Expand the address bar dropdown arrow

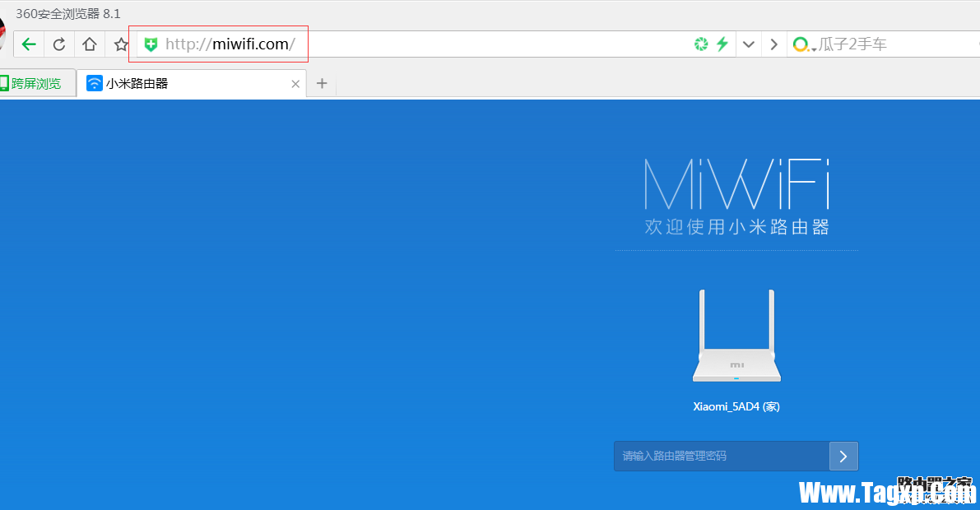pos(749,44)
